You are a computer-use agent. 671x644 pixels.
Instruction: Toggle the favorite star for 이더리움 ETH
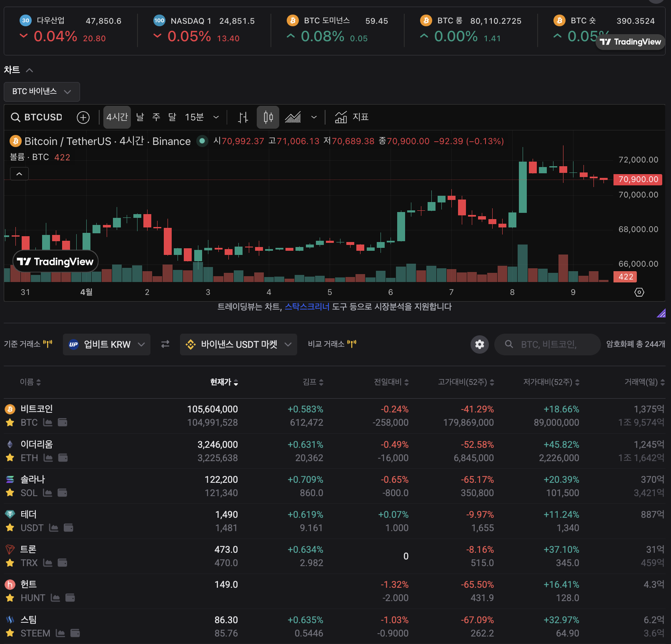pos(10,458)
